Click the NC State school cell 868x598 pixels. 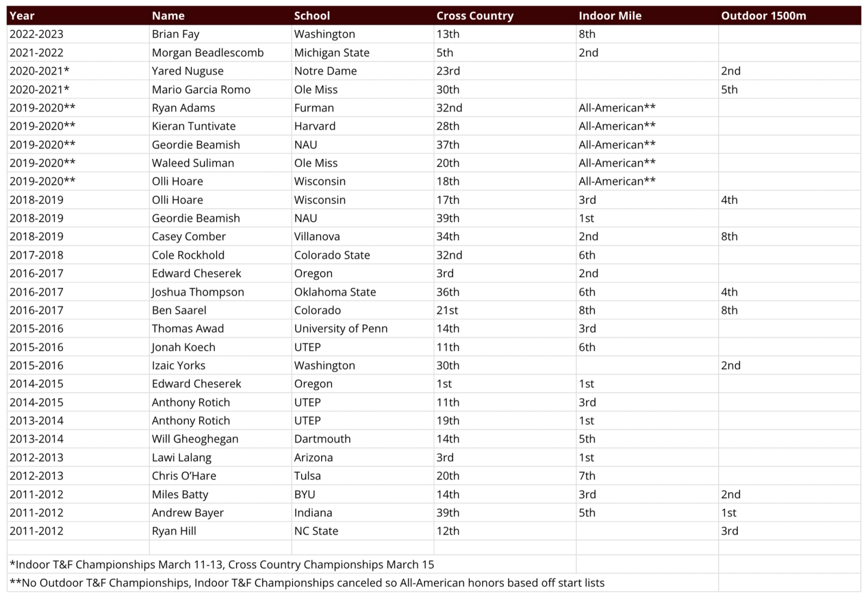pos(362,531)
